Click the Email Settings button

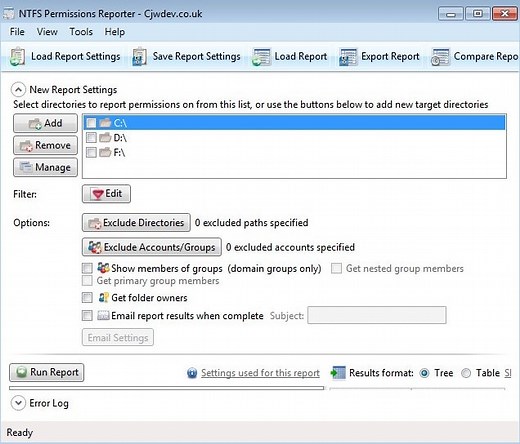pos(118,337)
